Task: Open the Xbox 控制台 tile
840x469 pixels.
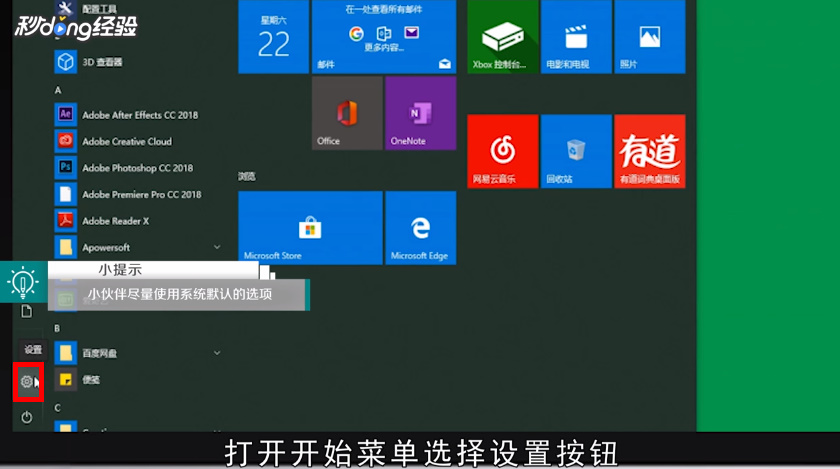Action: tap(502, 36)
